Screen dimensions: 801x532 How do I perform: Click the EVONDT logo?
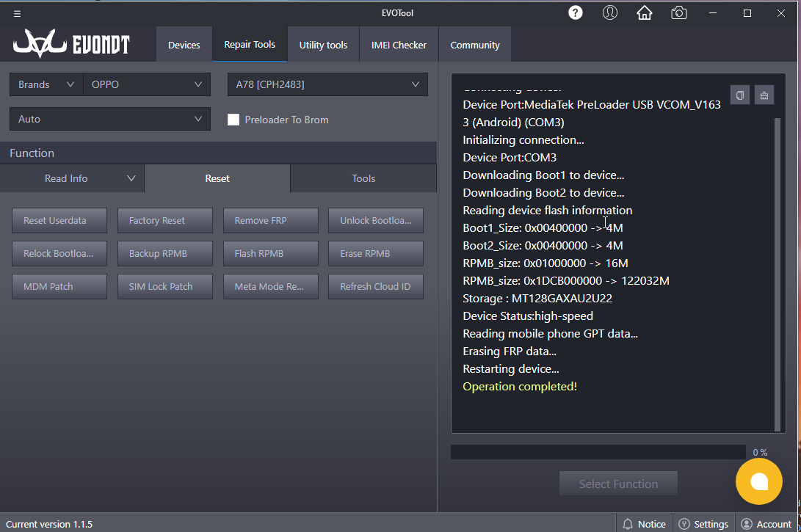pos(71,44)
